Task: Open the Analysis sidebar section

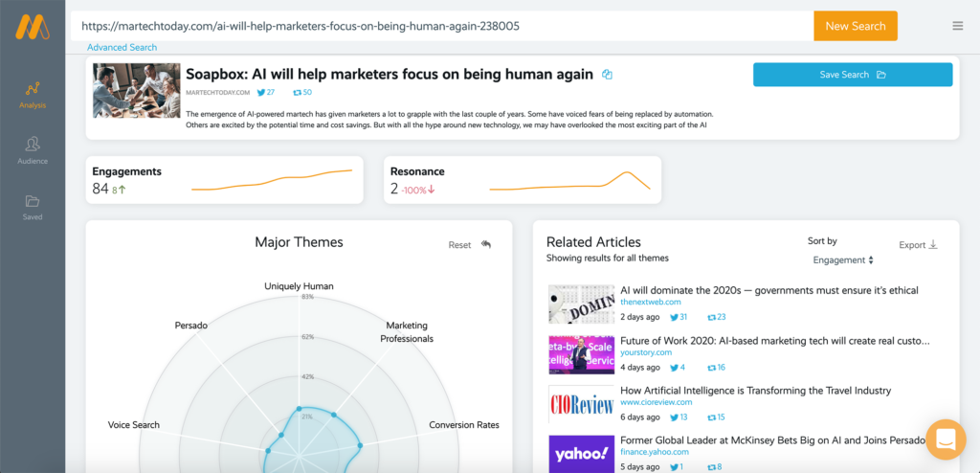Action: coord(33,96)
